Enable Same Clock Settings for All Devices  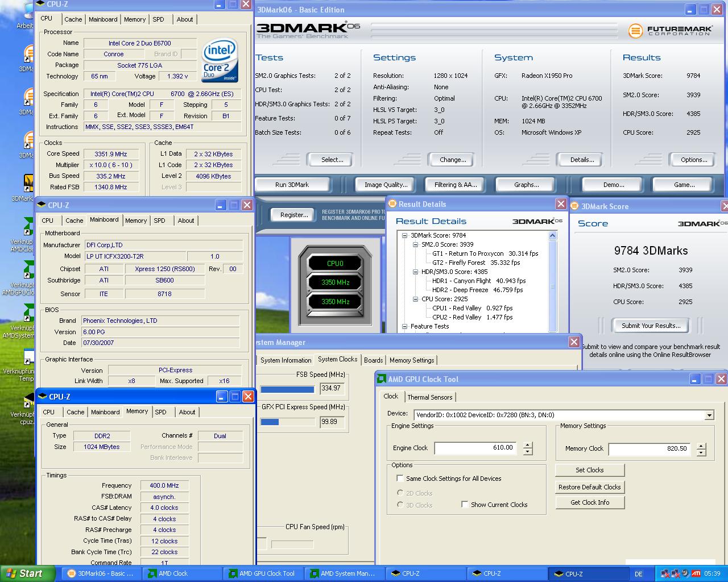[x=400, y=479]
